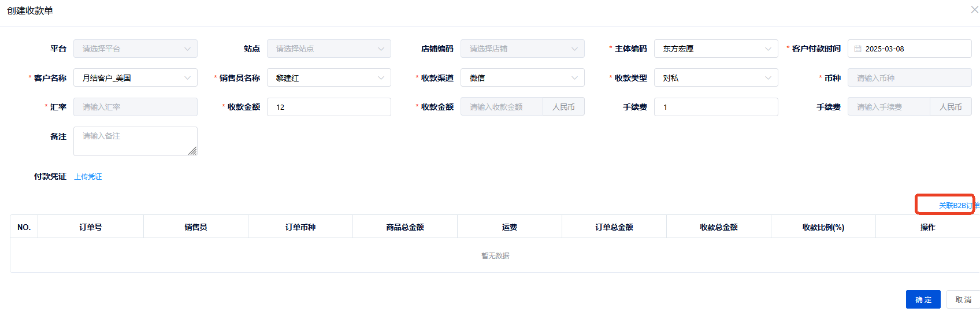This screenshot has height=319, width=980.
Task: Click the 币种 input field
Action: point(909,78)
